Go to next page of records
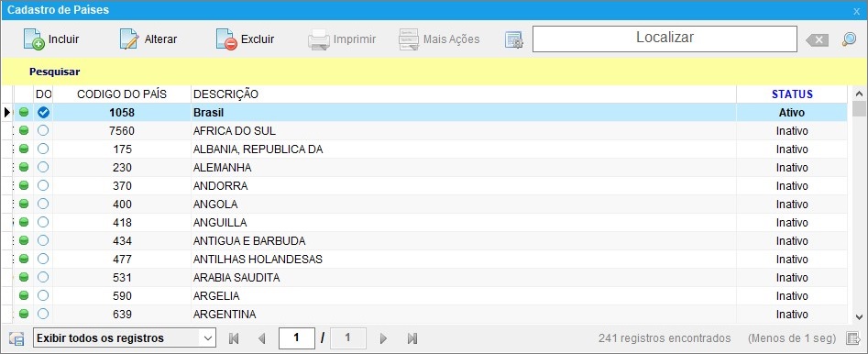 (383, 337)
